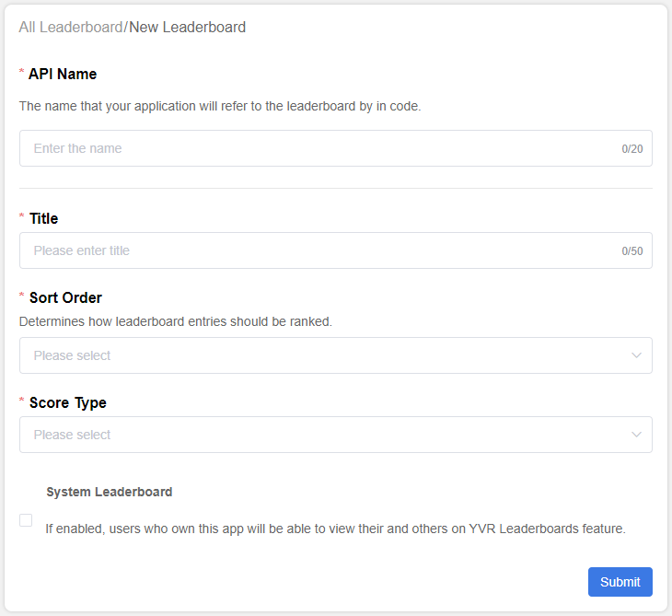Enable the System Leaderboard checkbox

[26, 520]
